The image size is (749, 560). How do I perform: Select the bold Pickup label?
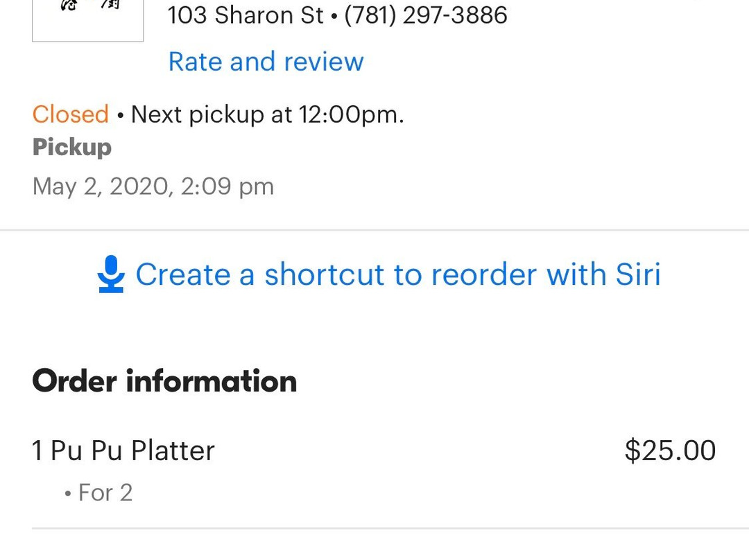(72, 147)
